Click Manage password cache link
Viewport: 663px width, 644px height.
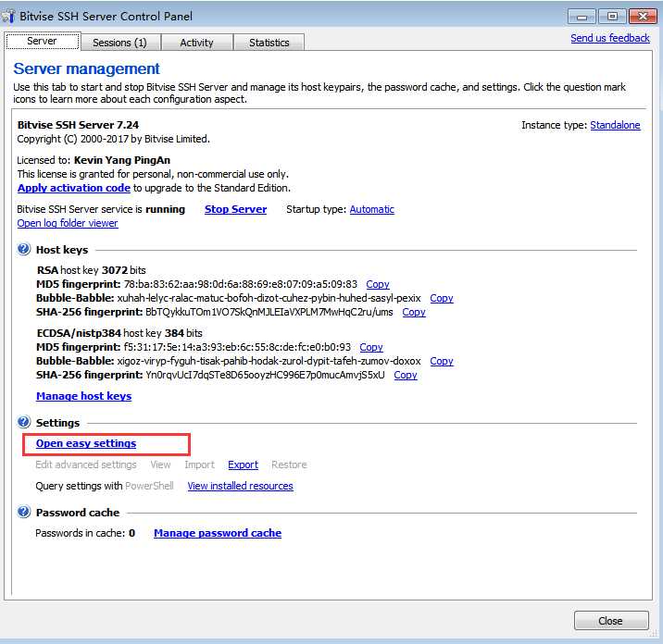(x=218, y=533)
